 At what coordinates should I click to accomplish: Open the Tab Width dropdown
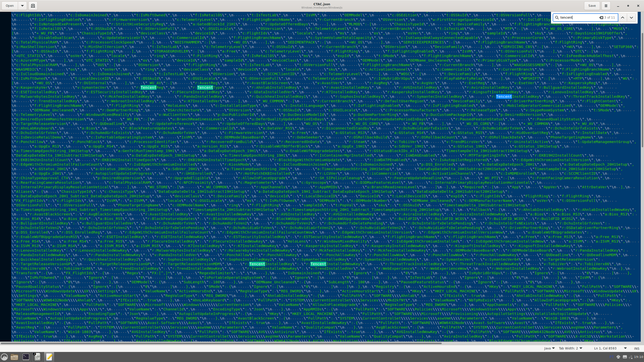click(x=570, y=348)
